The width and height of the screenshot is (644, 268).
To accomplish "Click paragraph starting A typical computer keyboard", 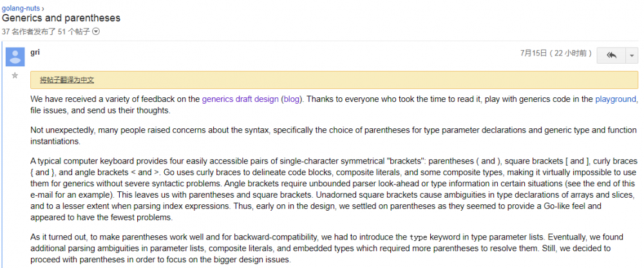I will (334, 189).
